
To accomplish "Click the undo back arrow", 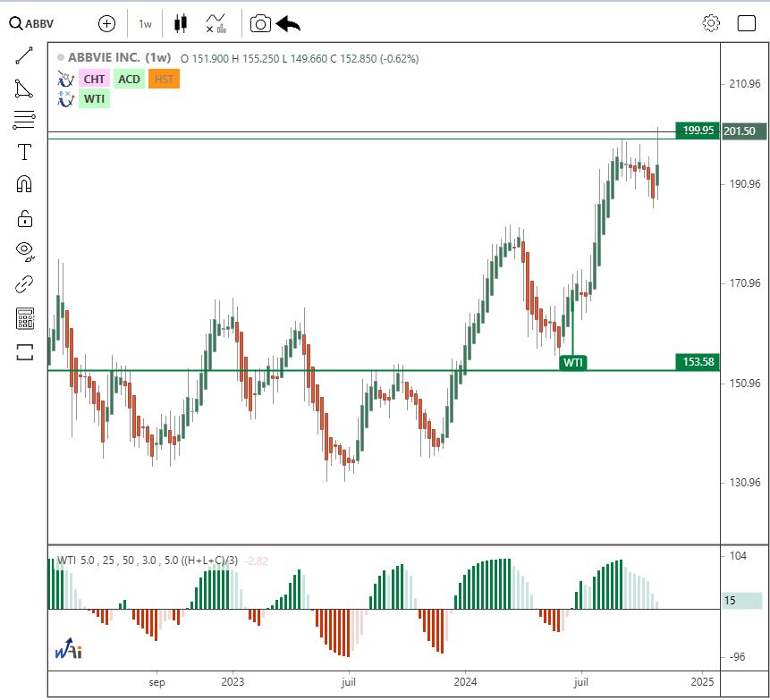I will (x=288, y=23).
